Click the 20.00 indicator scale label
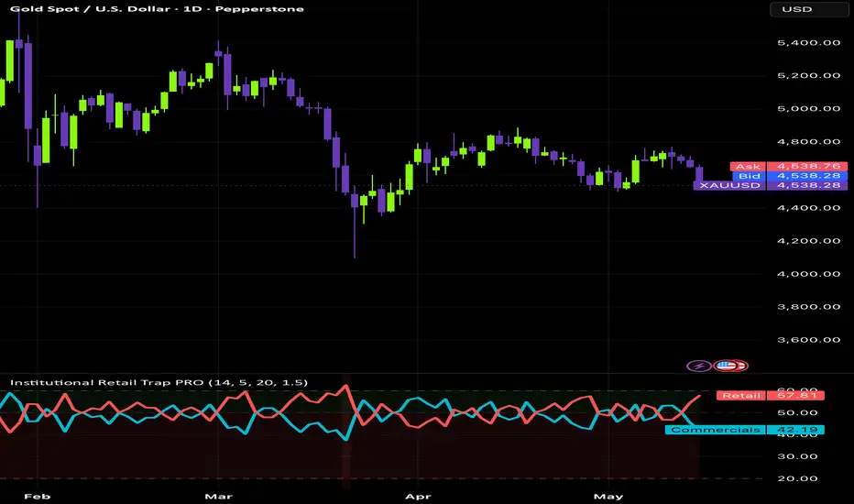 [x=797, y=478]
